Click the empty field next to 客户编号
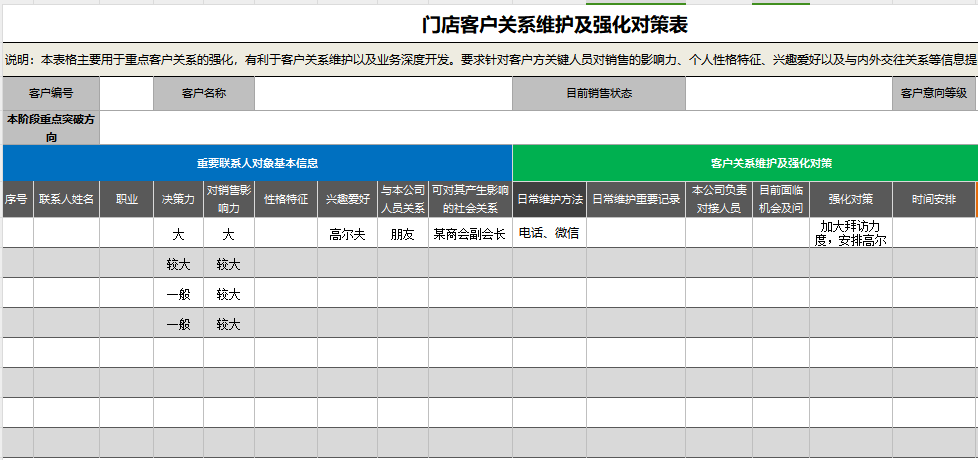This screenshot has height=460, width=978. [126, 94]
